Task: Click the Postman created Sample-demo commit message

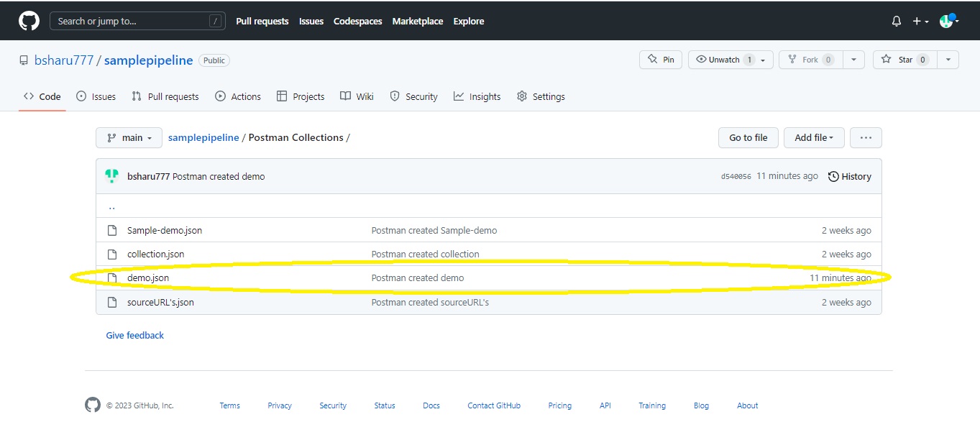Action: coord(434,231)
